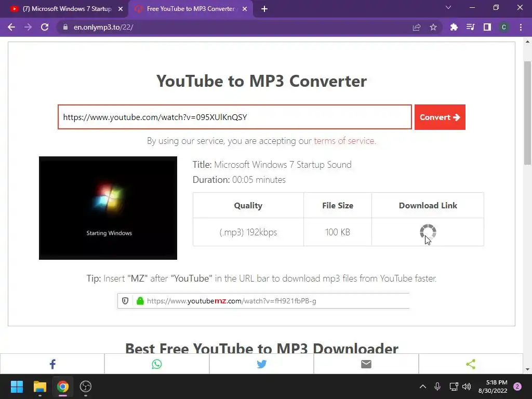This screenshot has height=399, width=532.
Task: Click the Quality column header
Action: 248,205
